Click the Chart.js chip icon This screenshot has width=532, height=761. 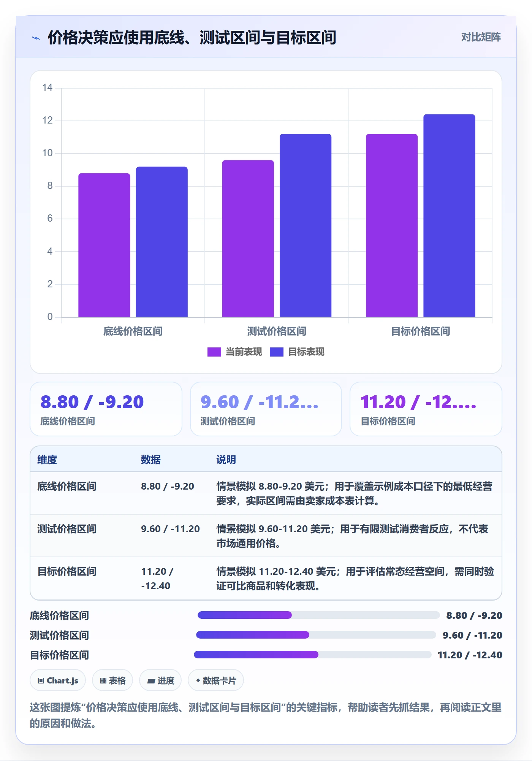pyautogui.click(x=41, y=680)
